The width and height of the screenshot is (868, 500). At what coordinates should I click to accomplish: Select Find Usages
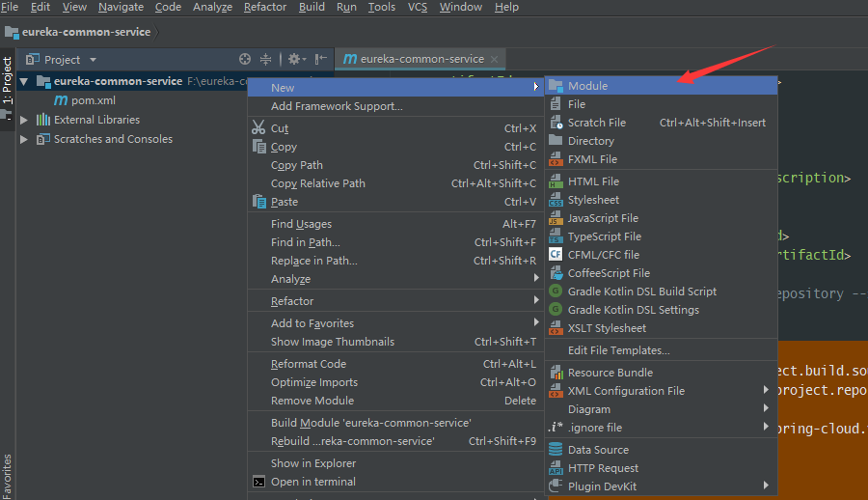(395, 224)
